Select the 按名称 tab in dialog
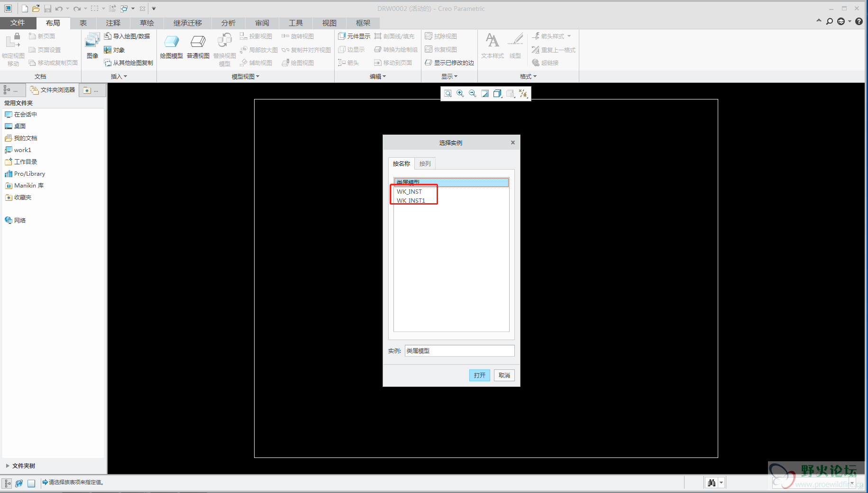 point(401,163)
